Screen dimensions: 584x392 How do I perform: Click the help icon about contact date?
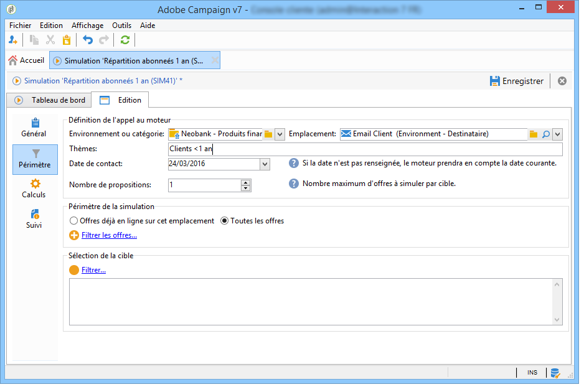point(294,163)
